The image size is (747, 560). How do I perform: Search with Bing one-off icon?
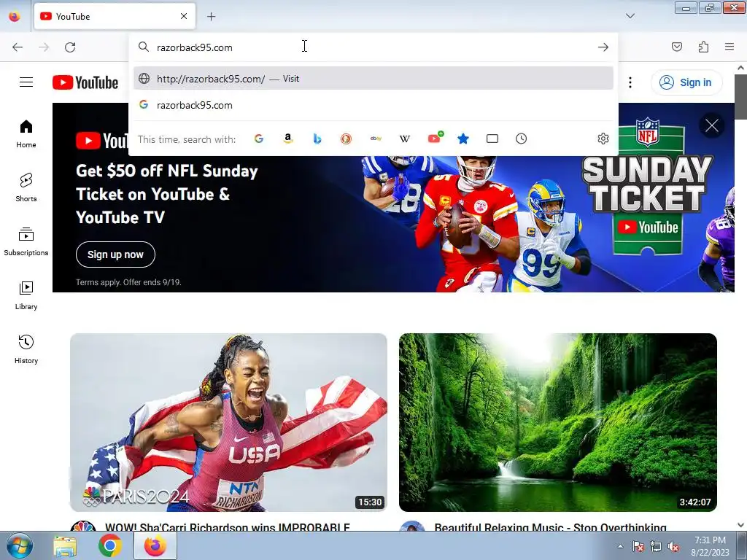[317, 139]
